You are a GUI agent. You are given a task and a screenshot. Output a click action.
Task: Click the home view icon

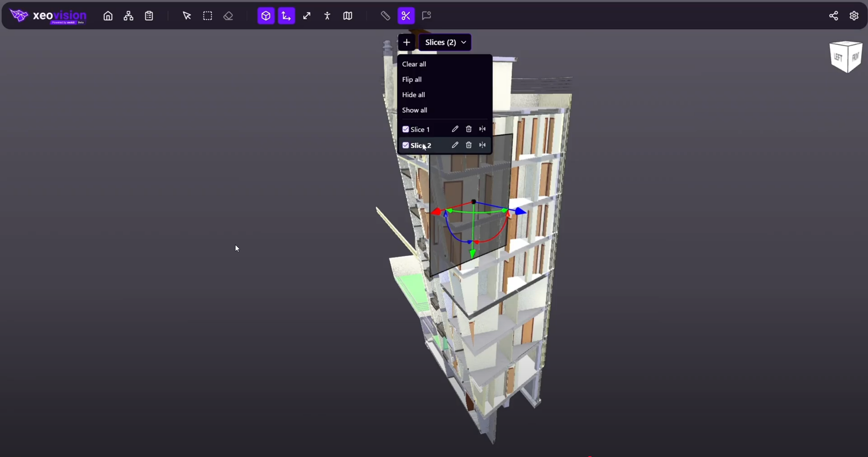click(108, 16)
